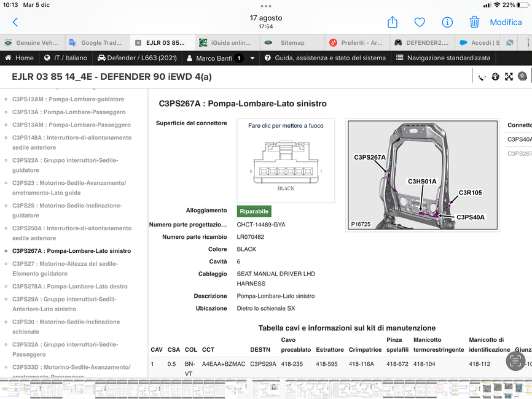Open photo info with the (i) icon
The image size is (532, 399).
pyautogui.click(x=447, y=22)
